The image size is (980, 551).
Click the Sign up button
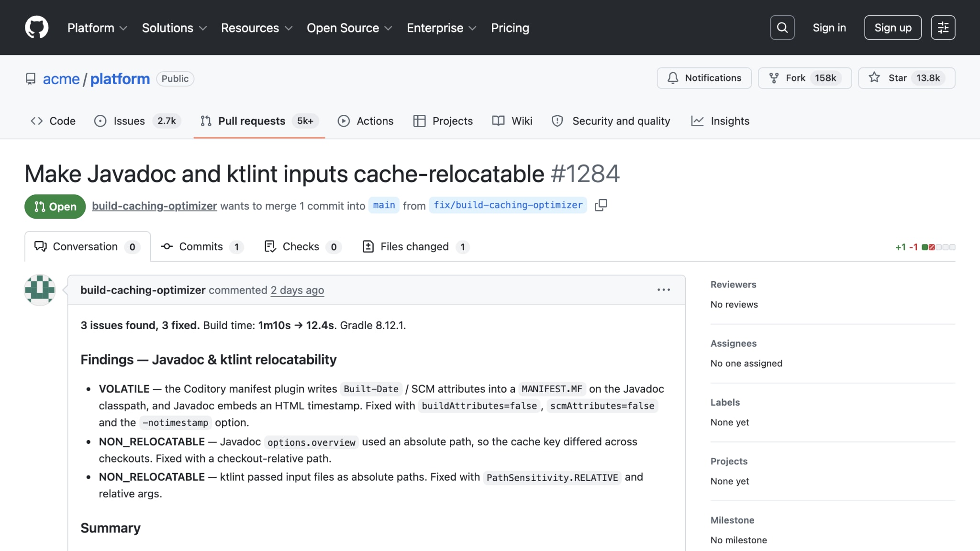pos(893,28)
